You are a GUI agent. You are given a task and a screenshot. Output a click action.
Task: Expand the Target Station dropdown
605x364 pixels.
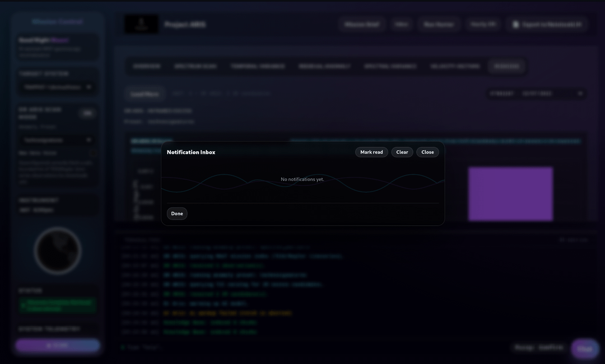pyautogui.click(x=57, y=87)
